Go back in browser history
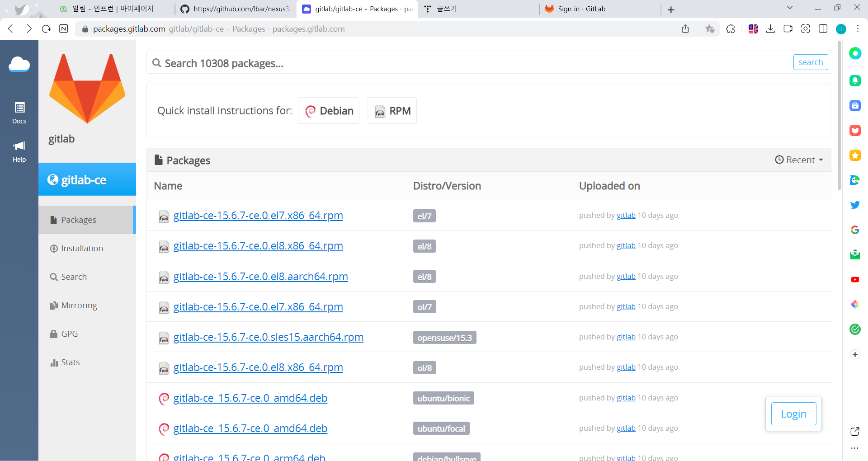This screenshot has width=868, height=461. point(11,29)
